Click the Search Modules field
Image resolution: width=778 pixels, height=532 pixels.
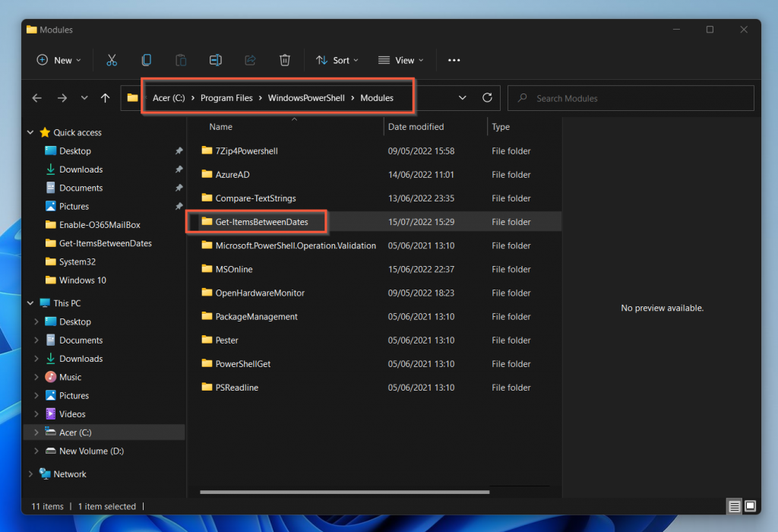tap(631, 98)
